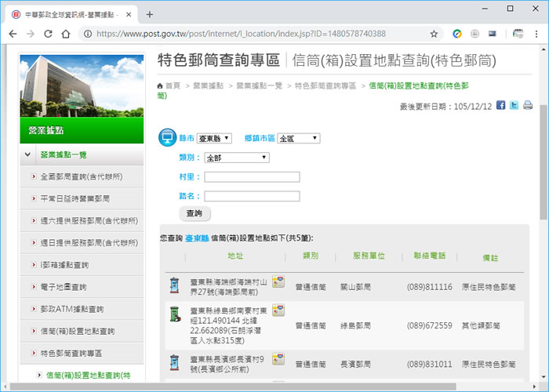Click the 其他類郵筒 remark cell
Image resolution: width=549 pixels, height=392 pixels.
(x=481, y=325)
